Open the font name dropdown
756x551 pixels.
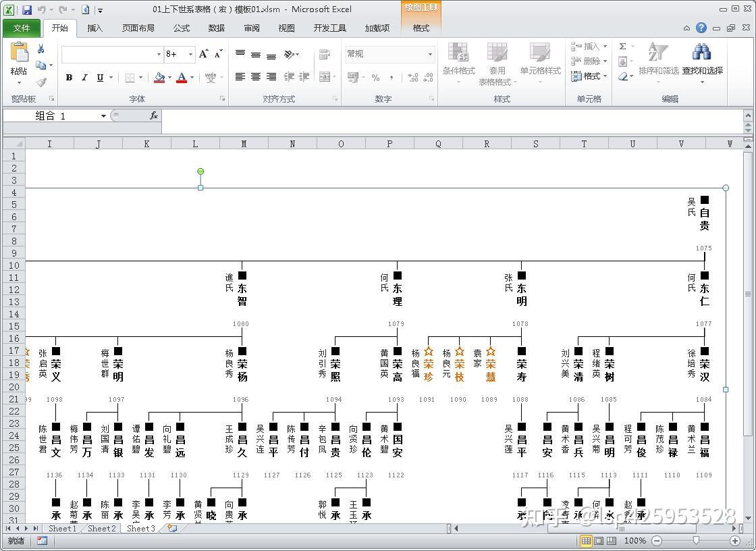[159, 54]
